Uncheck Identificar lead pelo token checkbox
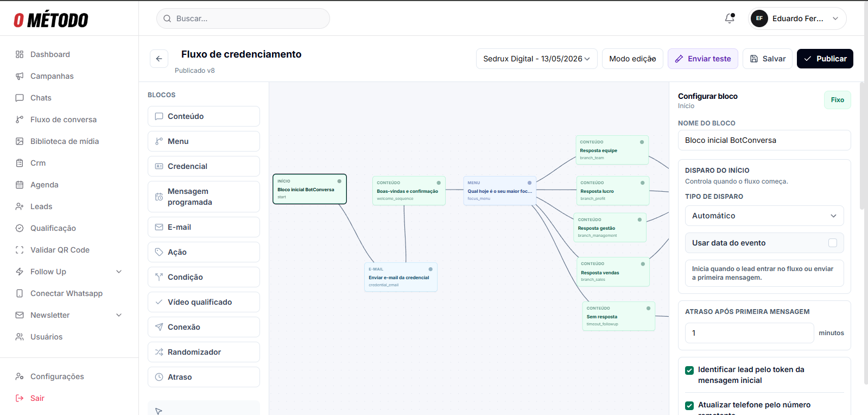This screenshot has height=415, width=868. [x=689, y=370]
